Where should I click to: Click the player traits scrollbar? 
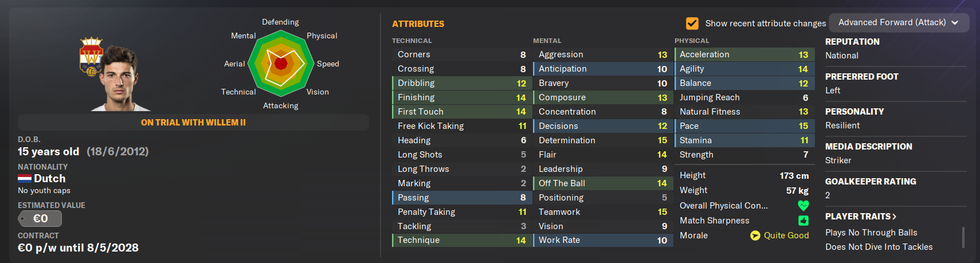pyautogui.click(x=963, y=237)
